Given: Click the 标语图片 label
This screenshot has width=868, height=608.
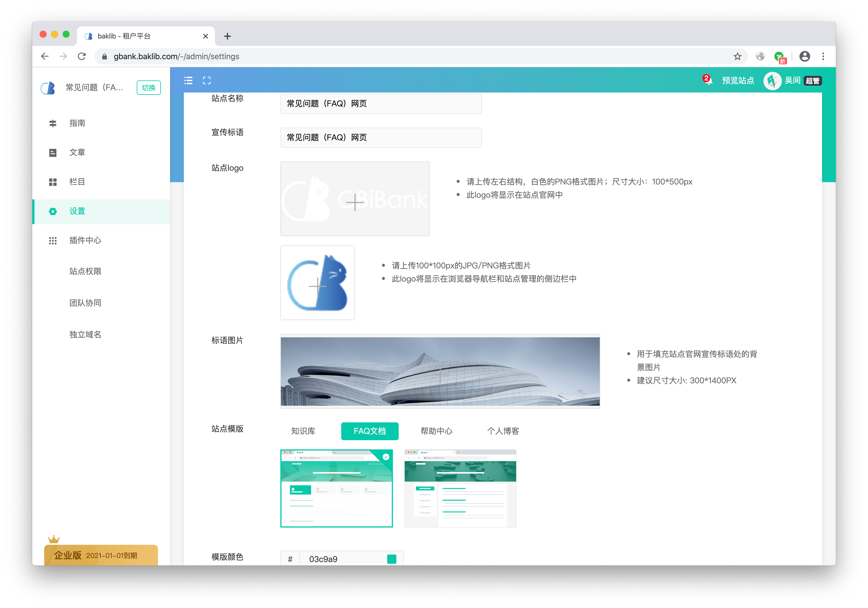Looking at the screenshot, I should (227, 340).
